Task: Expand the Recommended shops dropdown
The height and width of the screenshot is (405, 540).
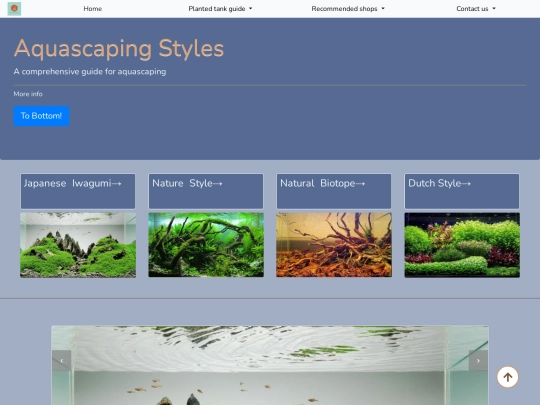Action: coord(348,9)
